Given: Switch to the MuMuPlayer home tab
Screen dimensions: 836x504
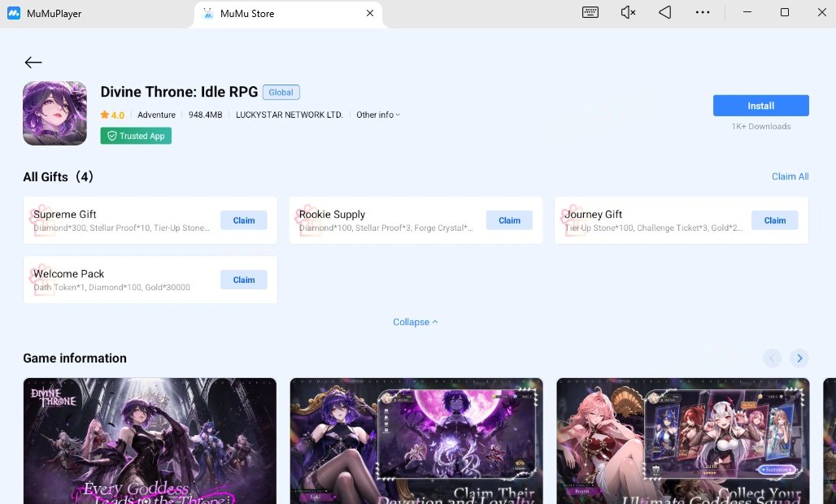Looking at the screenshot, I should (x=54, y=14).
